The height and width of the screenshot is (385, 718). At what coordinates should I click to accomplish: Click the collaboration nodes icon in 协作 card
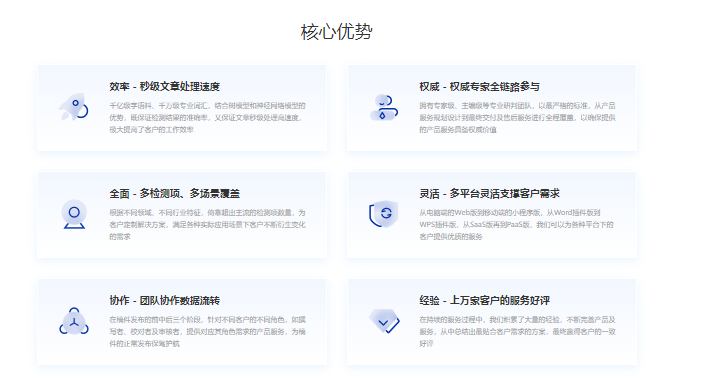pyautogui.click(x=74, y=321)
